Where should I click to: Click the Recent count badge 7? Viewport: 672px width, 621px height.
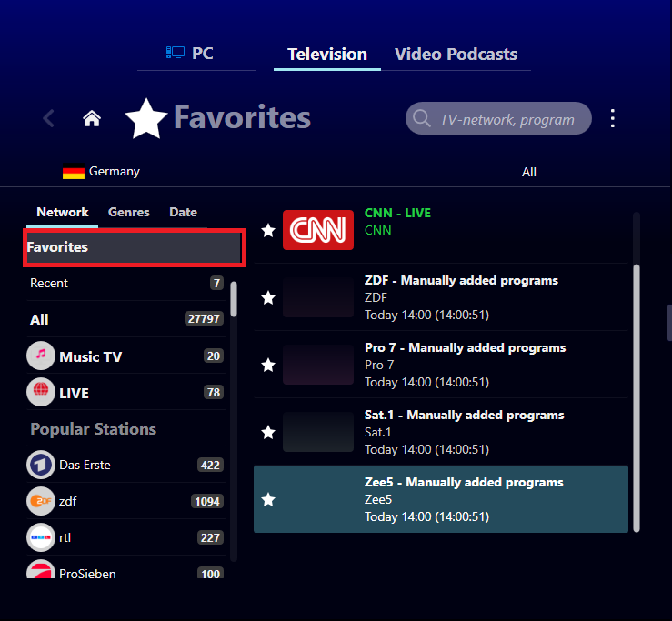click(216, 284)
